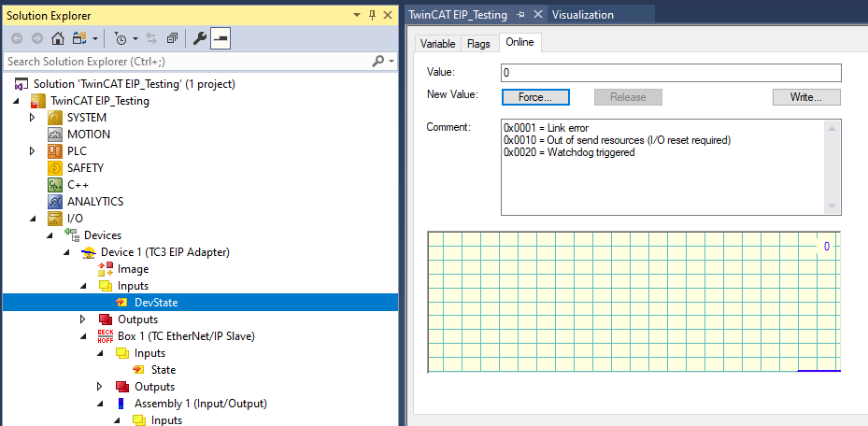Click the MOTION node icon

pyautogui.click(x=55, y=135)
